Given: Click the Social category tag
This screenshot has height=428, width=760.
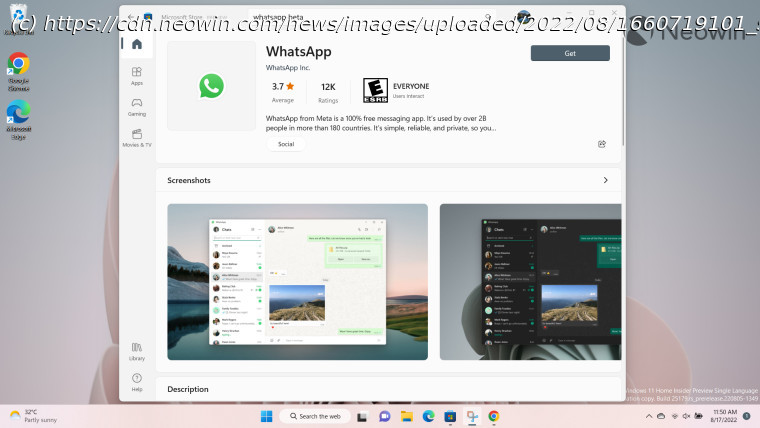Looking at the screenshot, I should pyautogui.click(x=286, y=144).
